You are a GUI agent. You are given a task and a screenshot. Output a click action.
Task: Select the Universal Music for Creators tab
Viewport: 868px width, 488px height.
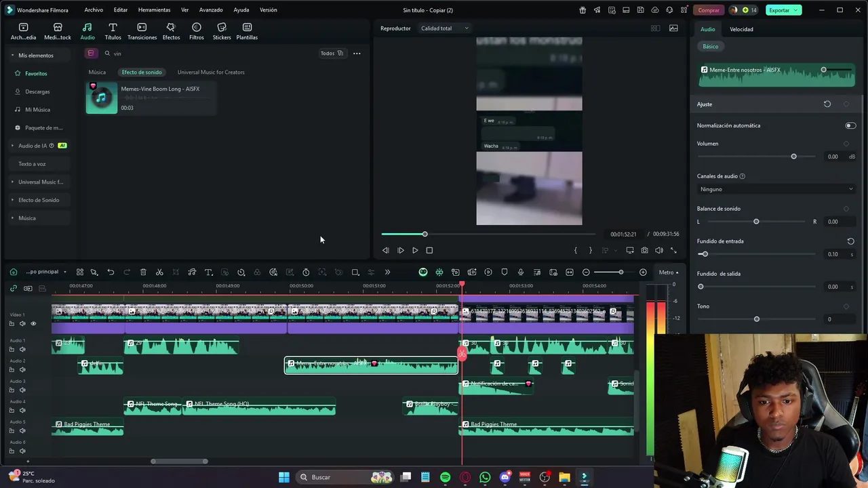211,72
